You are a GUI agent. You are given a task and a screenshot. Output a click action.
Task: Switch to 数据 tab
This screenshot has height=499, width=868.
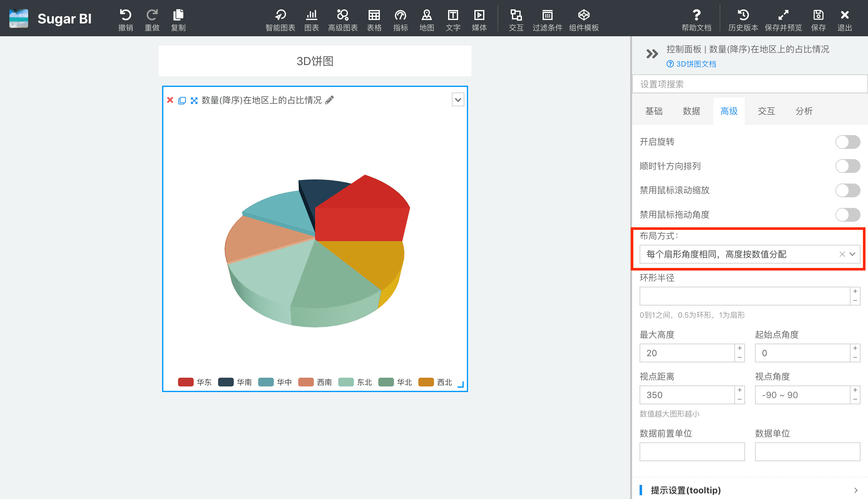point(690,111)
